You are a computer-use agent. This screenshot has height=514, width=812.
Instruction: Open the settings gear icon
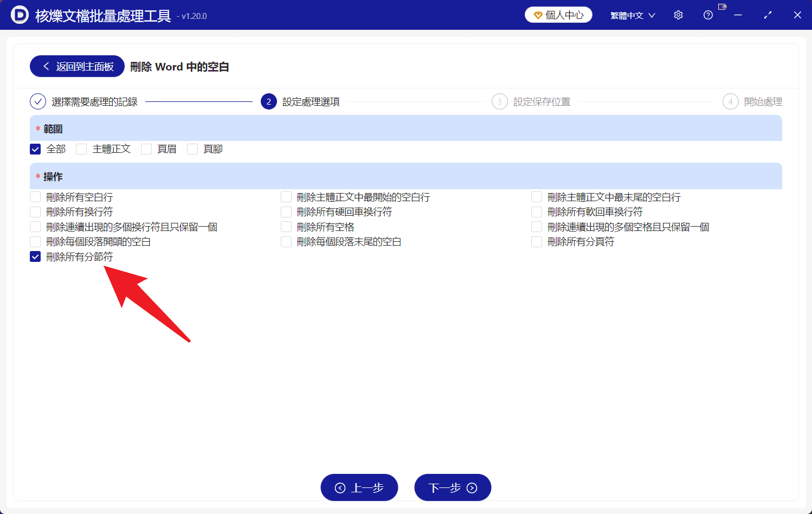678,15
